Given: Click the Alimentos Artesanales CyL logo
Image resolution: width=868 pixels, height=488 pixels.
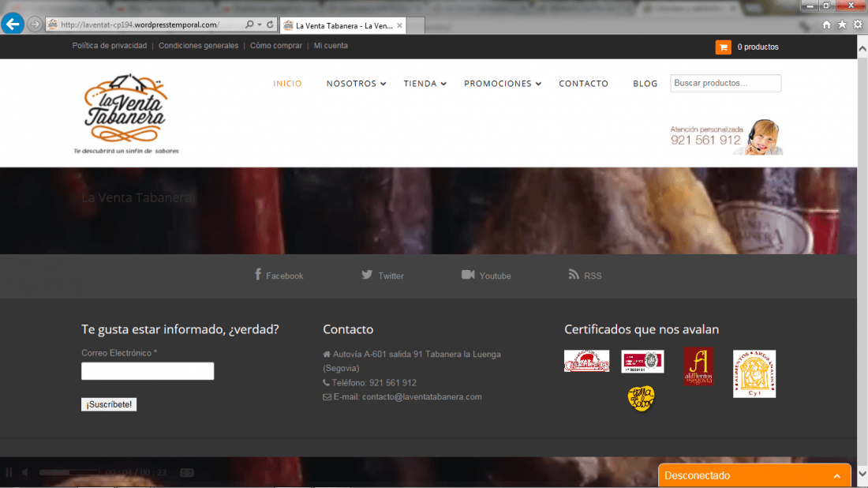Looking at the screenshot, I should [754, 374].
